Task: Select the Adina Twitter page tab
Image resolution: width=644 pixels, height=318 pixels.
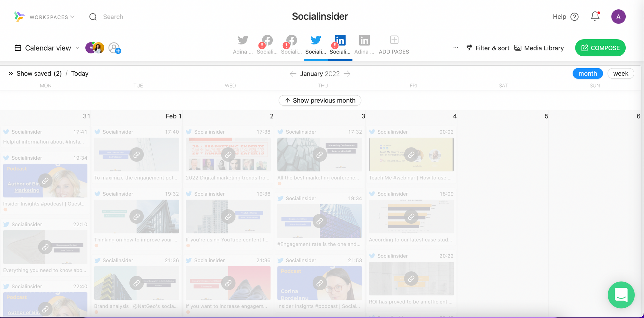Action: (x=243, y=45)
